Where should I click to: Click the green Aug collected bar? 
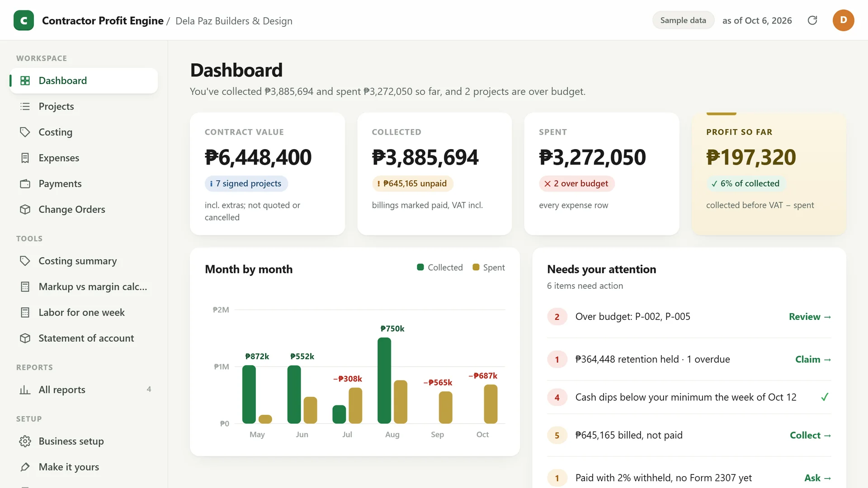pyautogui.click(x=384, y=380)
